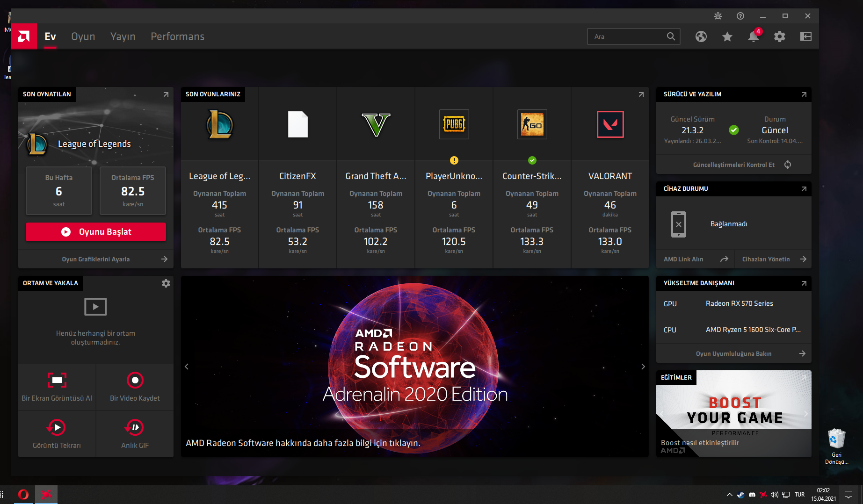Open the taskbar clock showing 02:02
This screenshot has height=504, width=863.
[824, 495]
